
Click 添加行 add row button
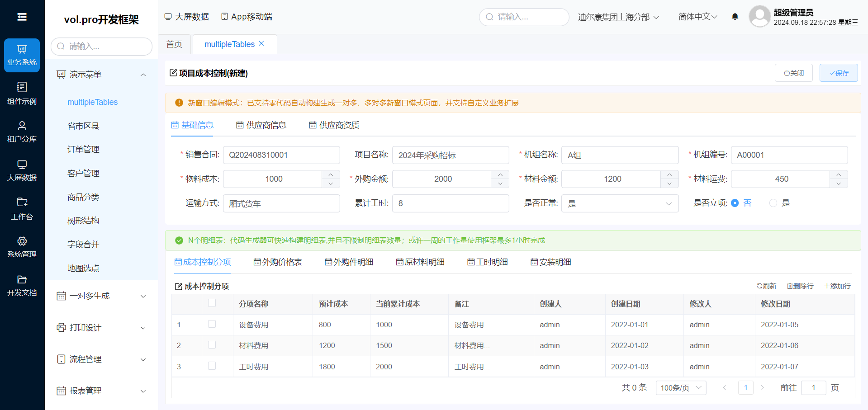coord(837,286)
